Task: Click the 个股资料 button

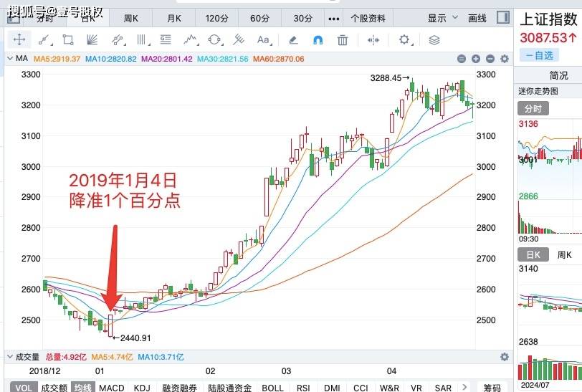Action: click(x=368, y=18)
